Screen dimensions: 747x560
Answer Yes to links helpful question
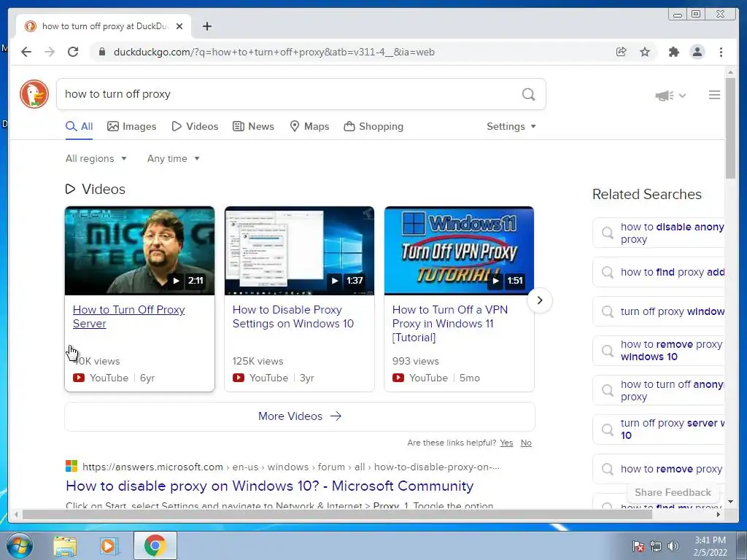[506, 443]
